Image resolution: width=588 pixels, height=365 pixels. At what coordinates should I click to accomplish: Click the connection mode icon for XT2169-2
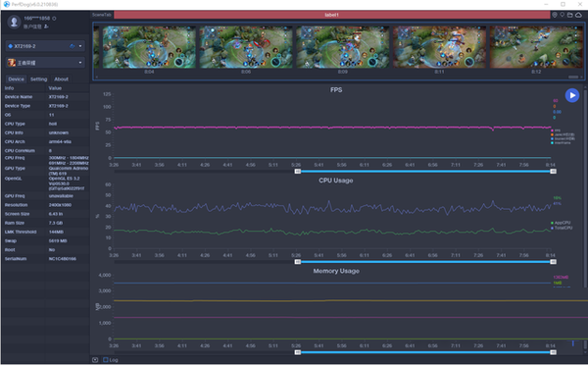[72, 46]
